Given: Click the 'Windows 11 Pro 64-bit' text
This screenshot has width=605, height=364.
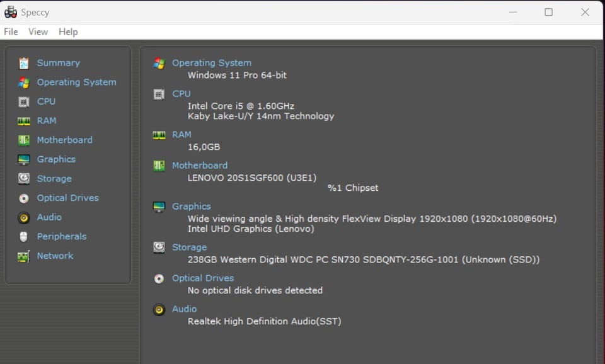Looking at the screenshot, I should click(238, 75).
